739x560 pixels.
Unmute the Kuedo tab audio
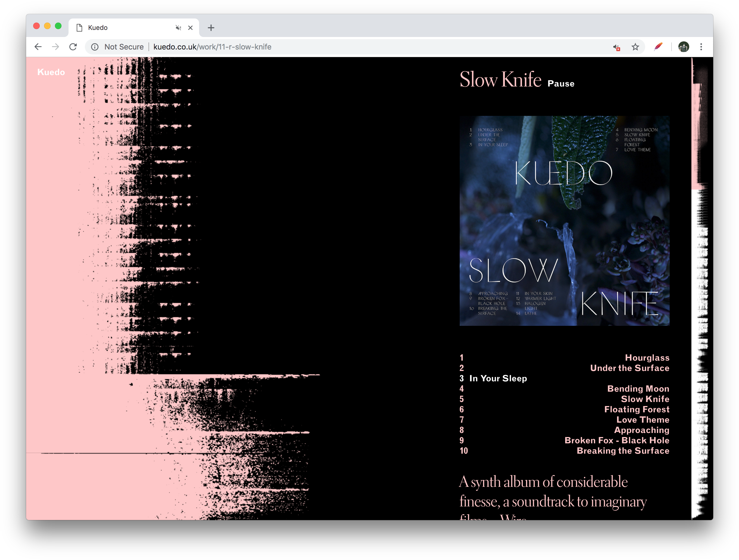(178, 28)
